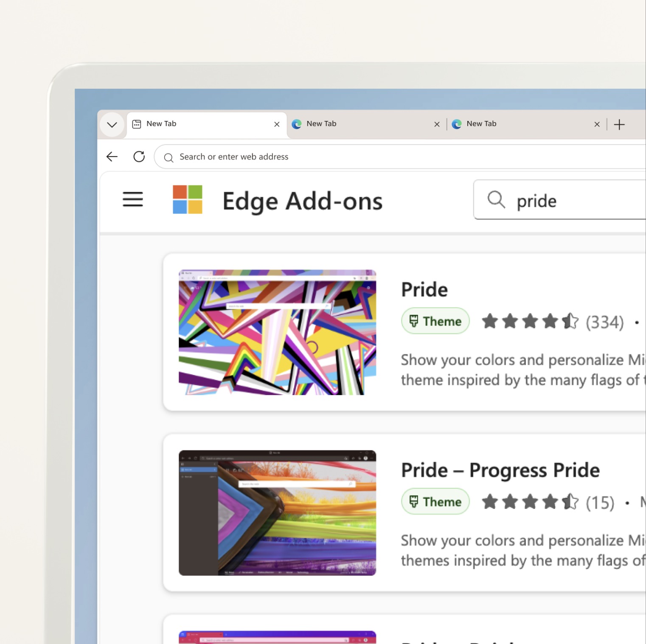The image size is (646, 644).
Task: Click the Theme badge on Progress Pride
Action: click(x=435, y=501)
